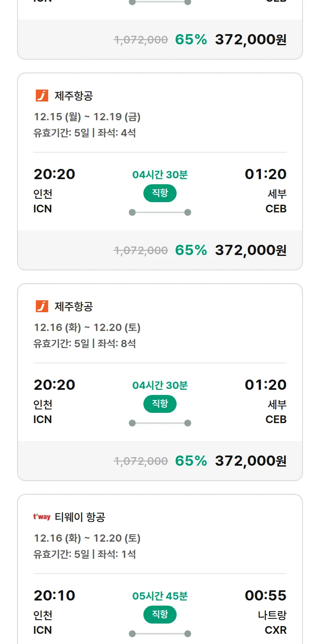Click the Jeju Air logo on the 12.15 flight
This screenshot has width=320, height=644.
(x=42, y=96)
